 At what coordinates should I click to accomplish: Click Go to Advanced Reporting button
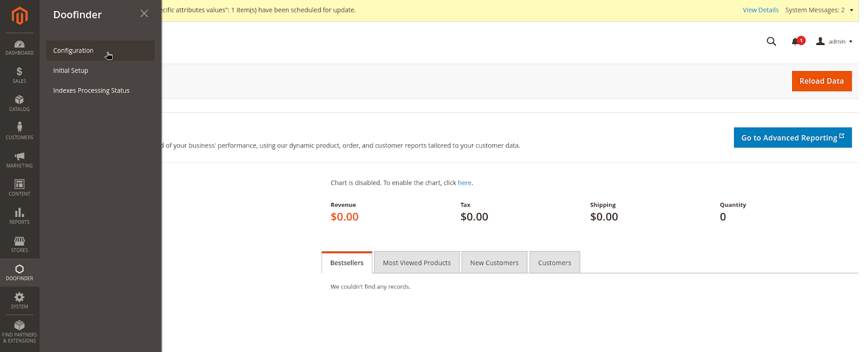[x=793, y=138]
